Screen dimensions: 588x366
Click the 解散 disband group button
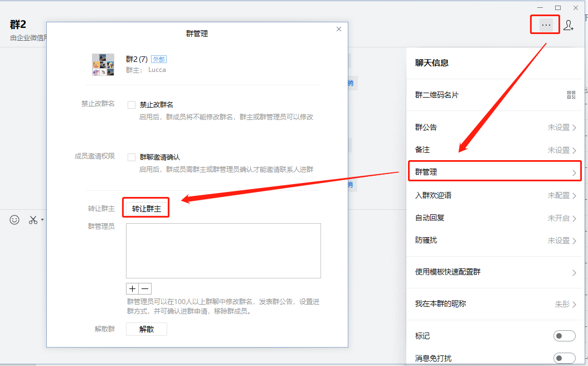(x=146, y=329)
